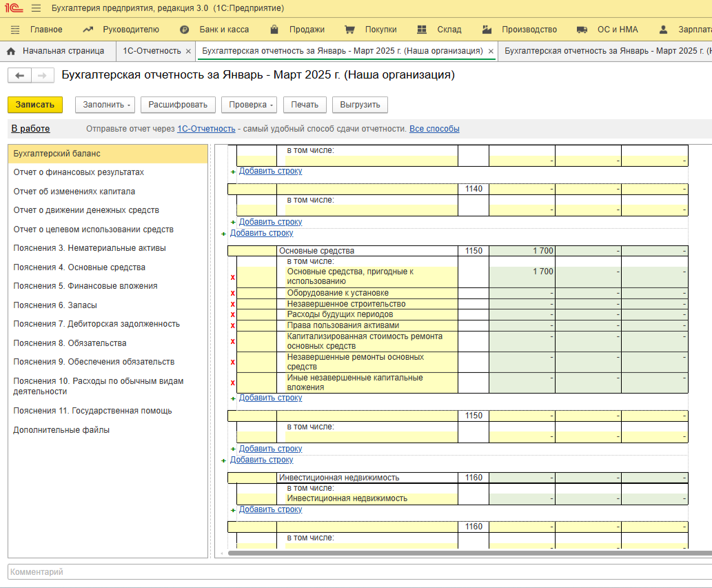This screenshot has height=588, width=712.
Task: Open the Банк и касса menu
Action: click(223, 30)
